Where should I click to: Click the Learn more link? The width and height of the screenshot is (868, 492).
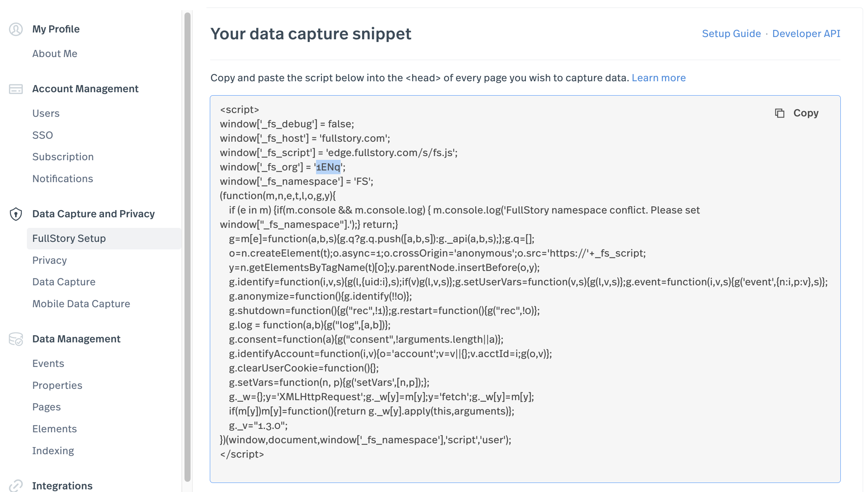[659, 78]
